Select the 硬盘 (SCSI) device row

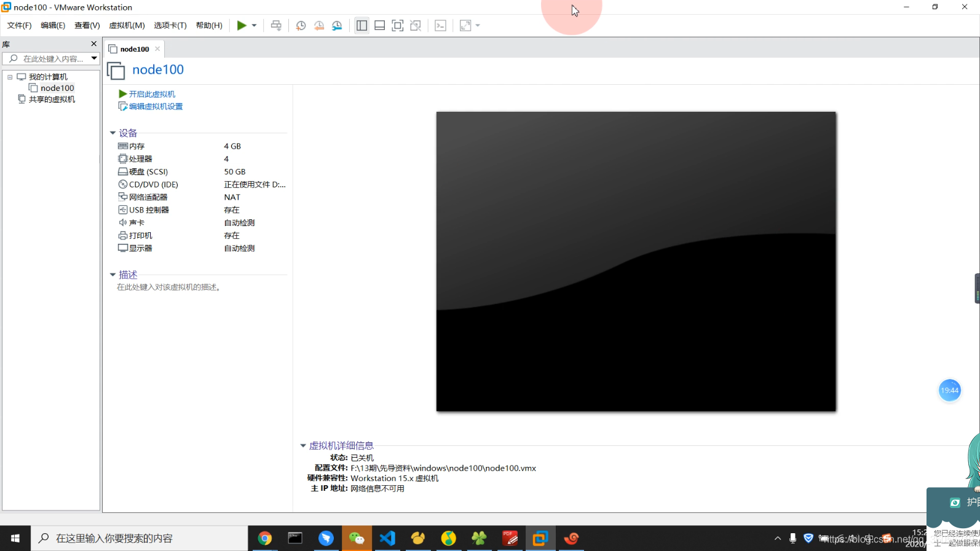coord(202,171)
